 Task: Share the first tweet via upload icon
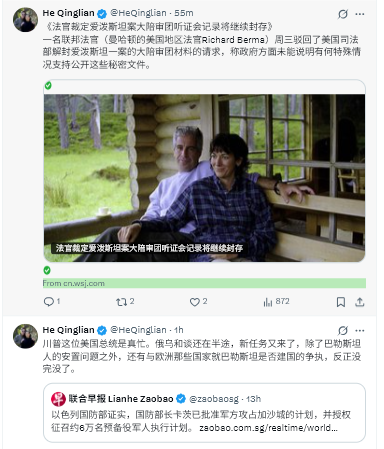[x=359, y=302]
